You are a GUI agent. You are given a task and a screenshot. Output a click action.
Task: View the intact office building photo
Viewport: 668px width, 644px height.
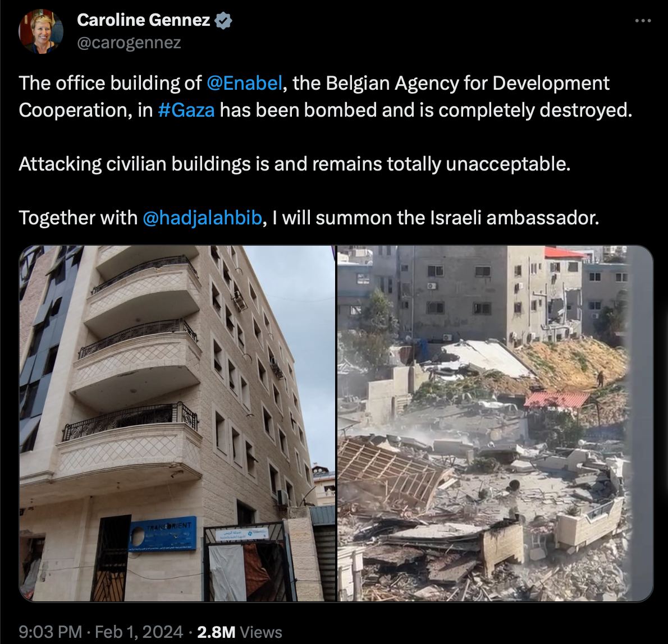pyautogui.click(x=177, y=424)
